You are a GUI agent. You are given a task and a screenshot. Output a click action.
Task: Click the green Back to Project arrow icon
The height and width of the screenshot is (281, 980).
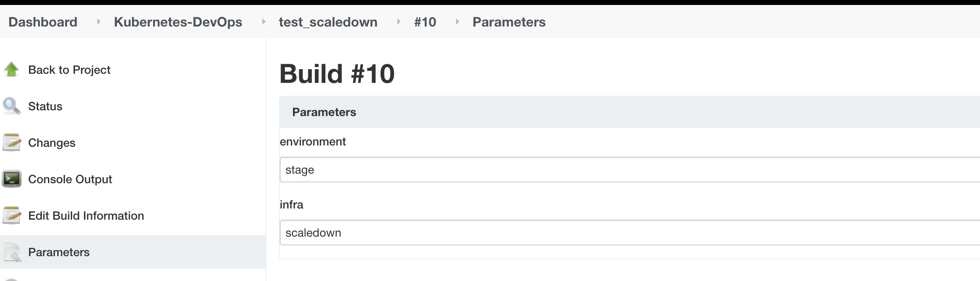(11, 69)
